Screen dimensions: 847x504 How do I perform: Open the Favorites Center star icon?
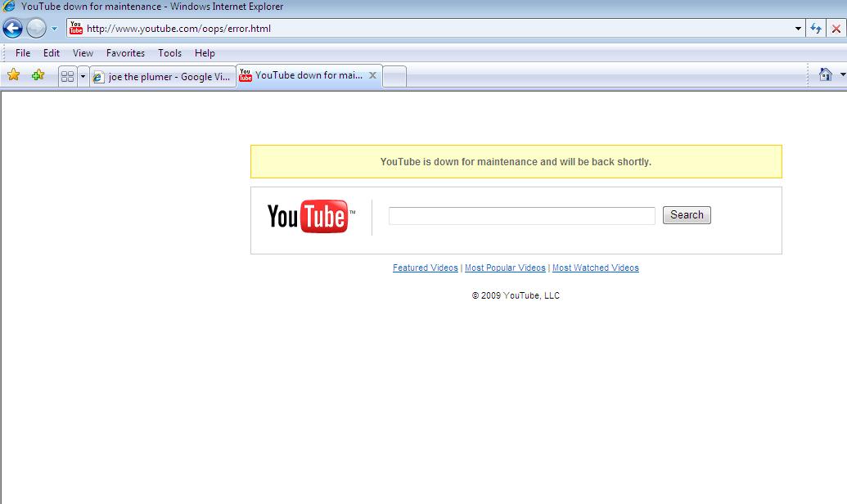pyautogui.click(x=14, y=75)
